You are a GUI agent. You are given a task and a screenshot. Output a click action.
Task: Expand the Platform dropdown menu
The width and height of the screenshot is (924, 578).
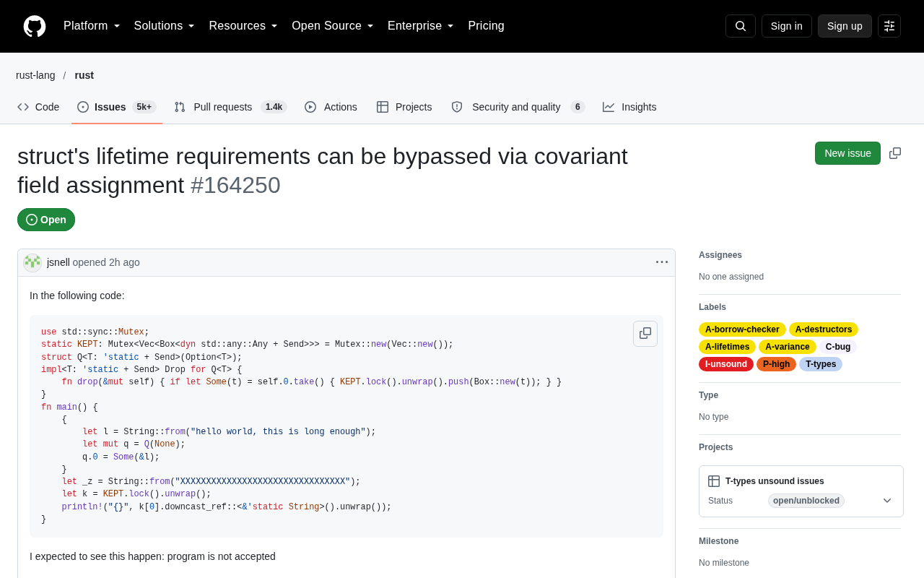pyautogui.click(x=92, y=26)
